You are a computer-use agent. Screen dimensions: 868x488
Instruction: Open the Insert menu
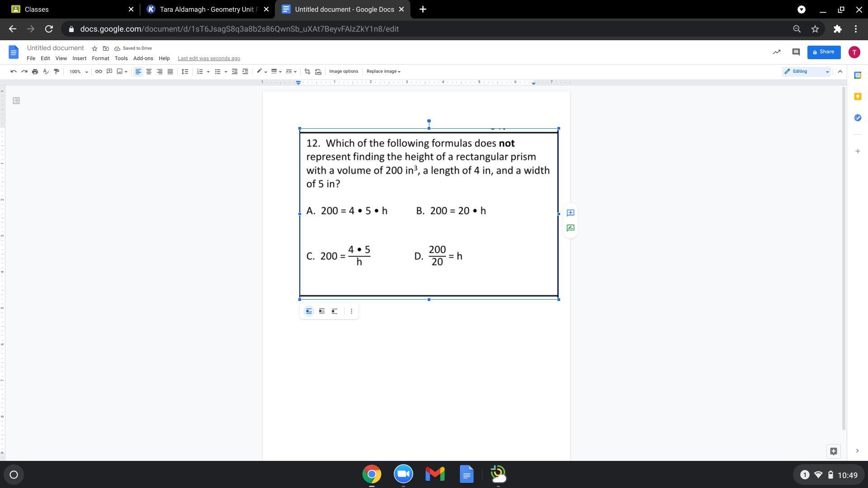point(79,58)
